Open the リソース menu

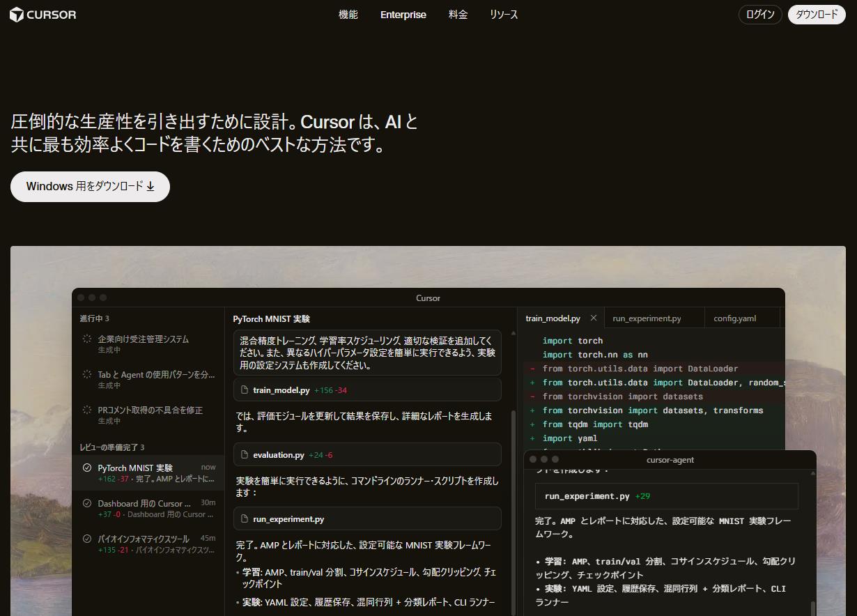pyautogui.click(x=504, y=15)
